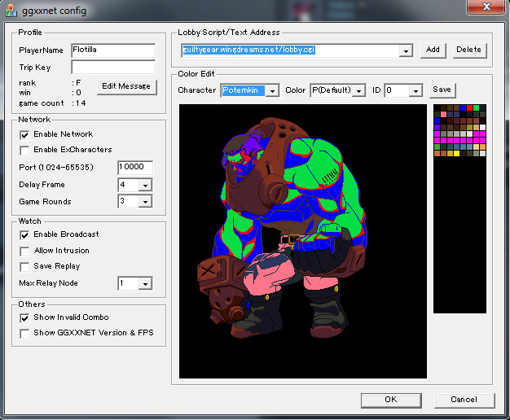Open the Character dropdown showing Potemkin
510x420 pixels.
click(x=272, y=90)
